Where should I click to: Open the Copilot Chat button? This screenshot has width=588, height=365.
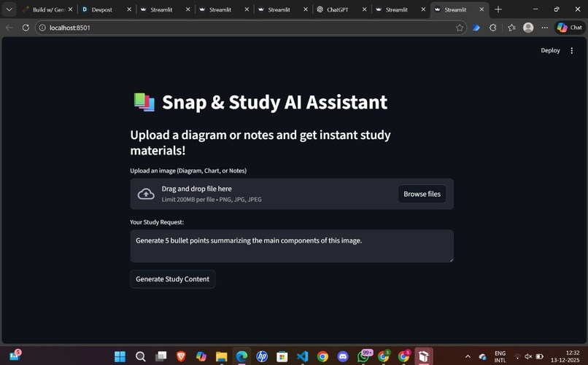pos(570,28)
